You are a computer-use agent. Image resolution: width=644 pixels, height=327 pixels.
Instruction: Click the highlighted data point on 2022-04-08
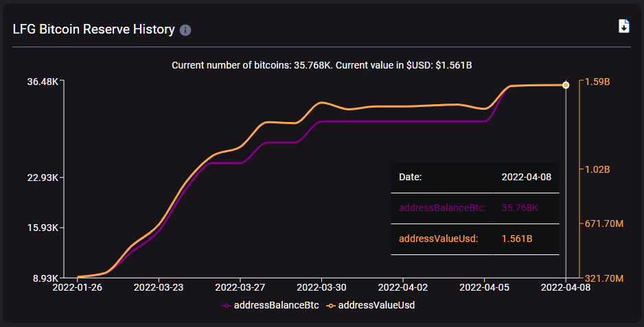click(566, 85)
